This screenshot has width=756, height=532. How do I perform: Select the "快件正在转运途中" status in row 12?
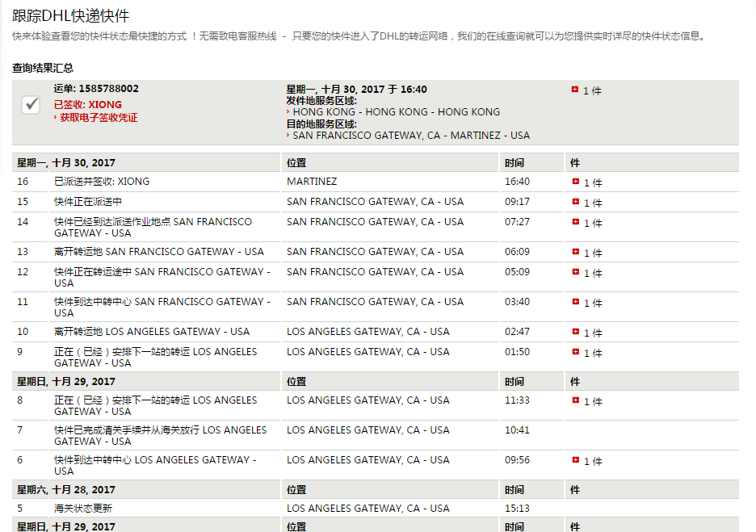[162, 277]
